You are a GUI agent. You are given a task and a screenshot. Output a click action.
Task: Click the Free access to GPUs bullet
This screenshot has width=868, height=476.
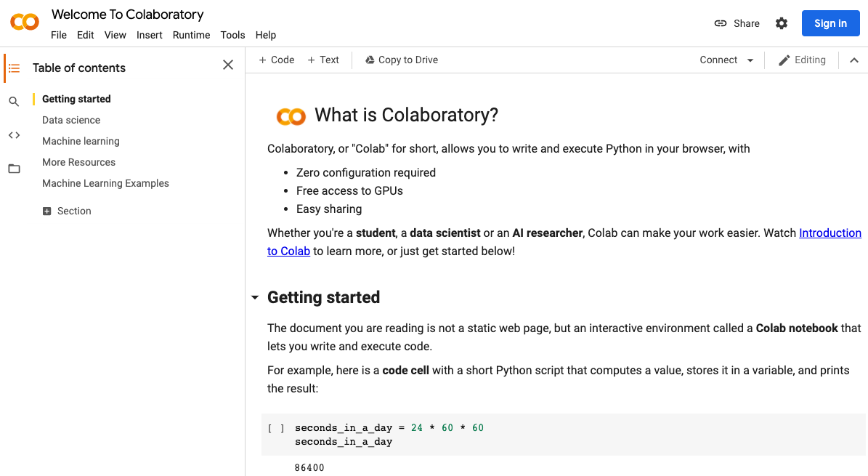(x=349, y=191)
